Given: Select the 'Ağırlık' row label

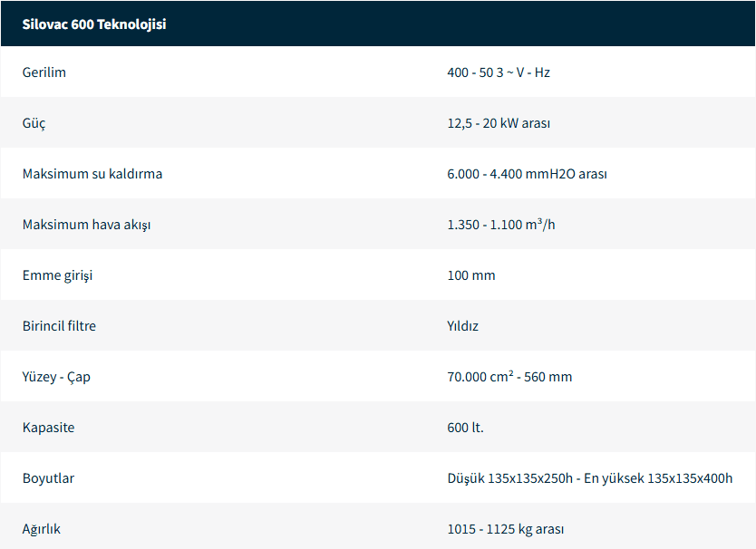Looking at the screenshot, I should point(42,529).
